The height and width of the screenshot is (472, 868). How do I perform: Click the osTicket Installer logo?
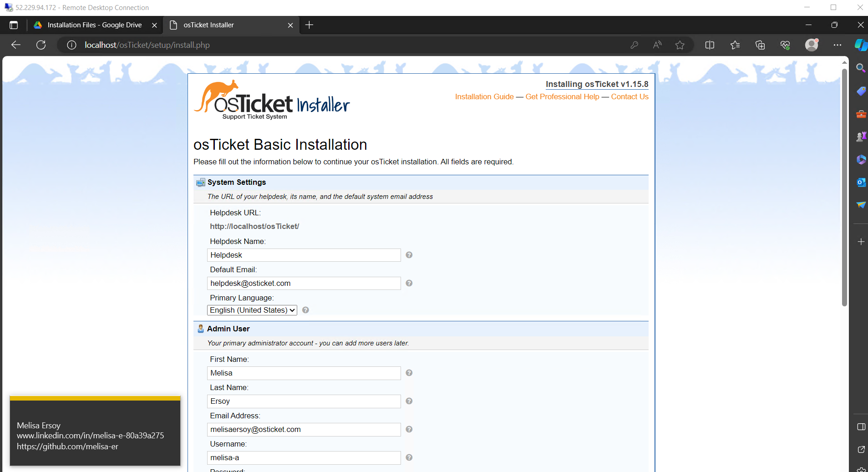click(x=272, y=100)
